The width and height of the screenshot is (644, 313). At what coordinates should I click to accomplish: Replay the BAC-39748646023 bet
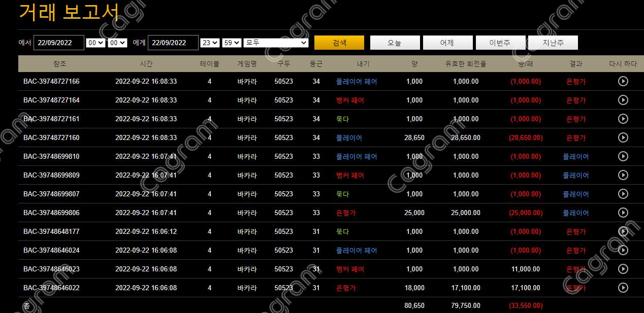(x=623, y=269)
